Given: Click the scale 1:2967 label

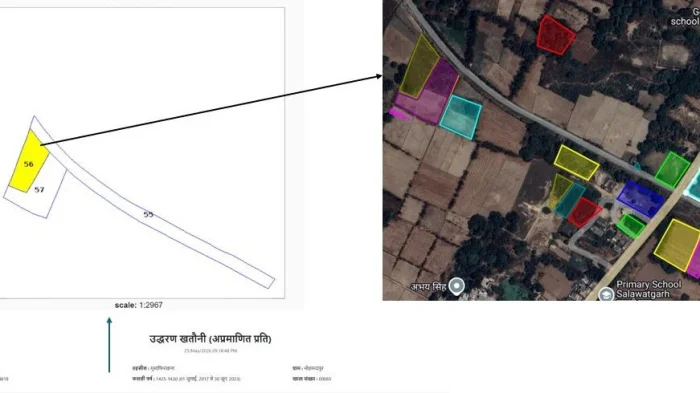Looking at the screenshot, I should (x=139, y=305).
